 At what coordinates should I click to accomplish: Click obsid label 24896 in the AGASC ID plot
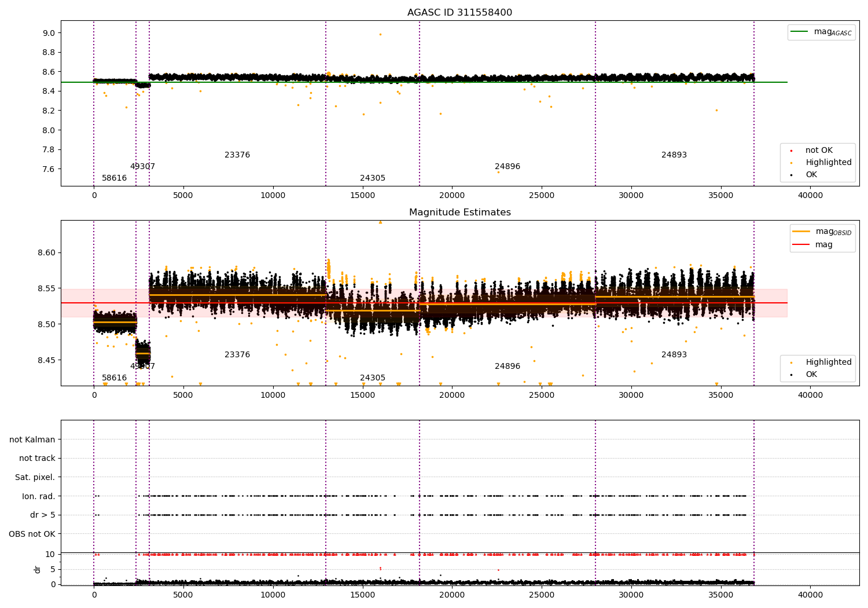pos(507,166)
